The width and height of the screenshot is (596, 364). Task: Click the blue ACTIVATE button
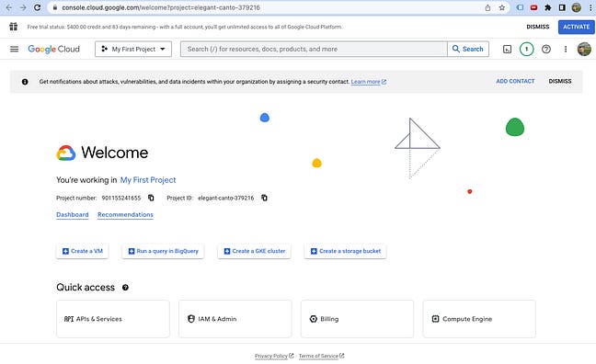tap(577, 27)
